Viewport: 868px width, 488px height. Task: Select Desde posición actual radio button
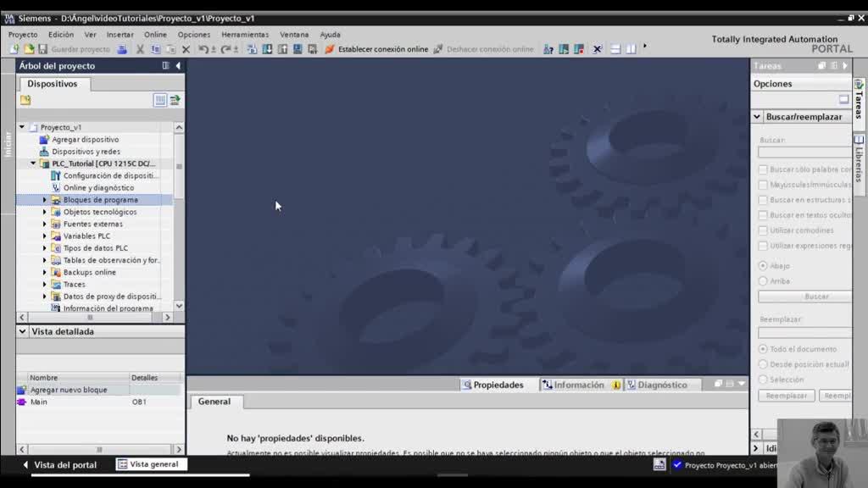[763, 364]
